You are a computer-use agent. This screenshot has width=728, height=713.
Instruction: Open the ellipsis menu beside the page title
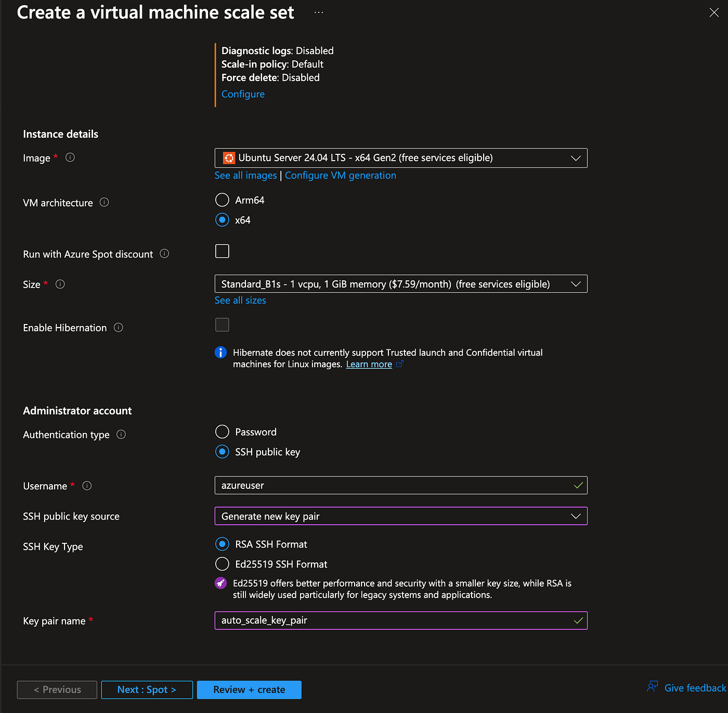click(x=319, y=12)
